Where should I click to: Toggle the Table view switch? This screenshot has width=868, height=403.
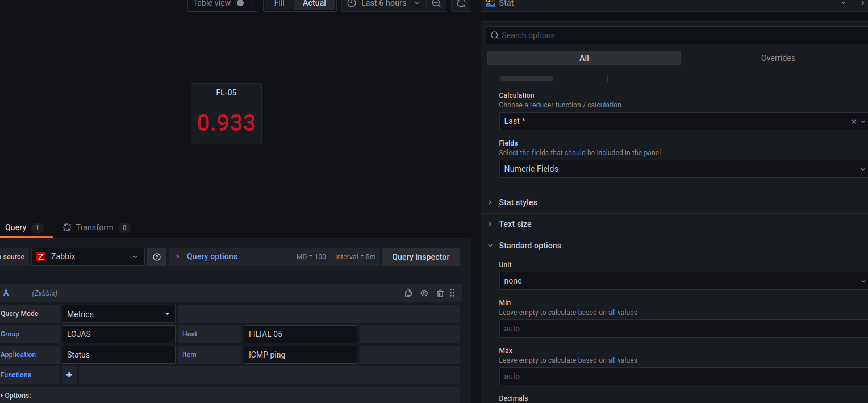click(x=244, y=3)
